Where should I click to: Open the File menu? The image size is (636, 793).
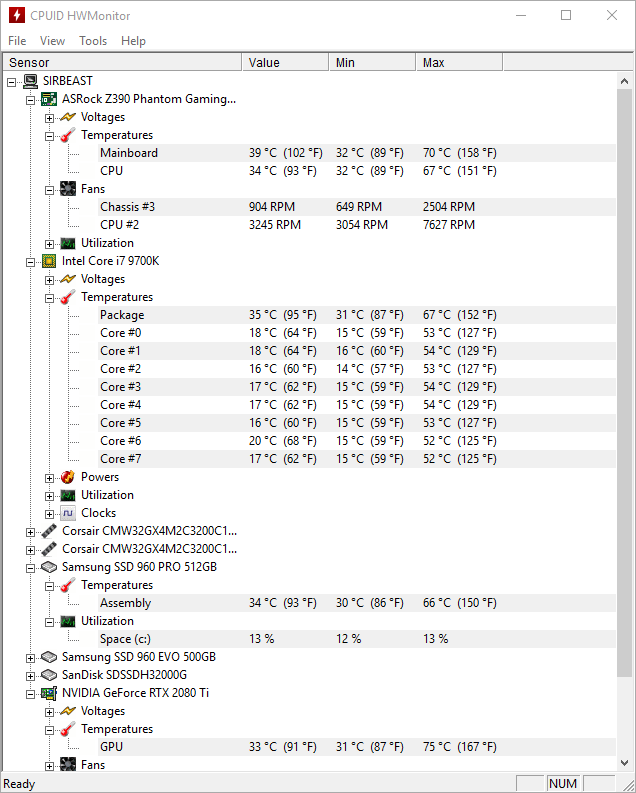click(17, 41)
